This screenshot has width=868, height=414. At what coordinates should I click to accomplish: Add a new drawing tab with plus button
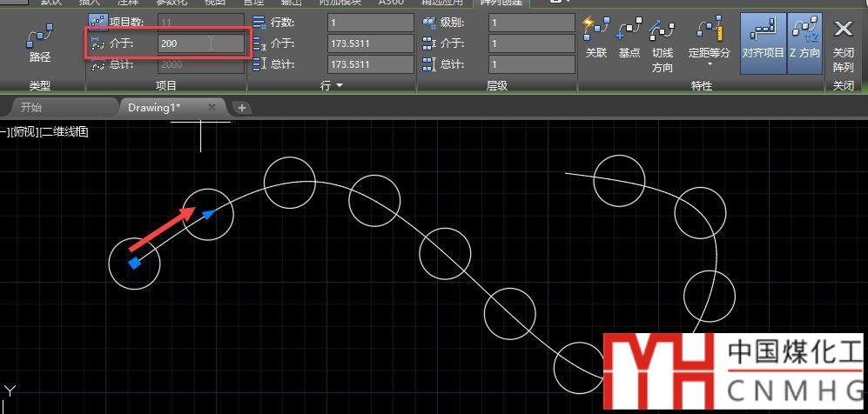click(242, 108)
